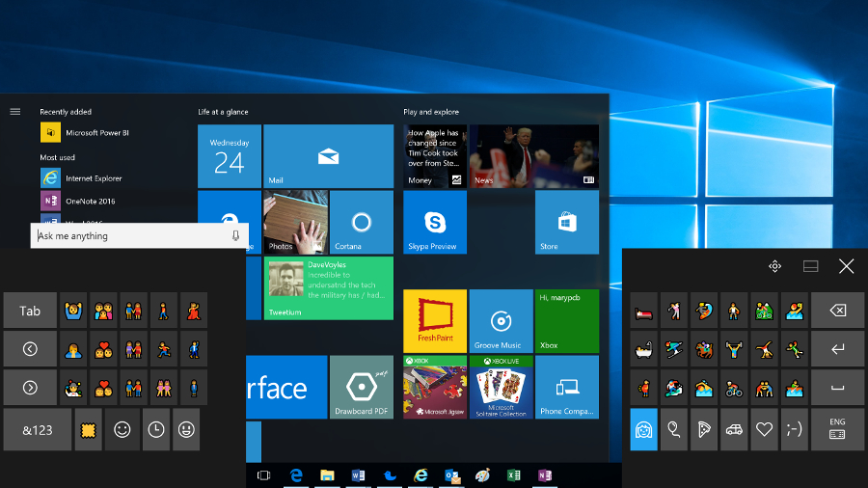868x488 pixels.
Task: Open the Microsoft Solitaire Collection tile
Action: [x=501, y=387]
